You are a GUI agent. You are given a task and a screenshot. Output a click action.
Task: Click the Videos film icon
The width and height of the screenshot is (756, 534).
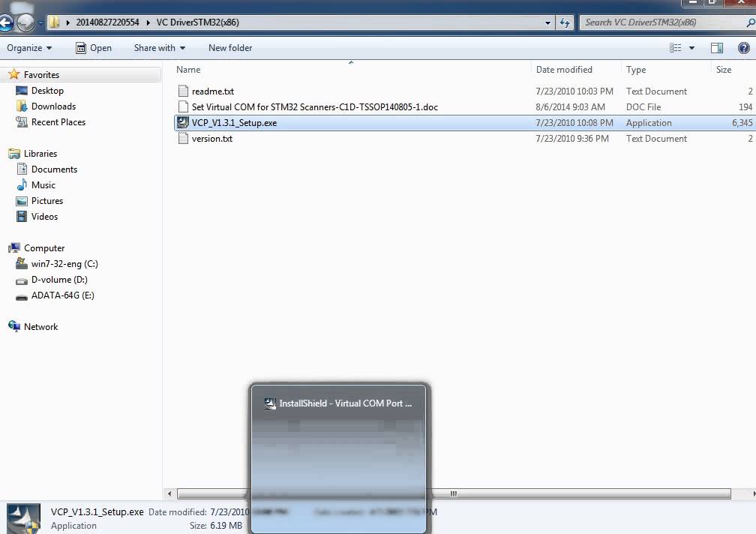pyautogui.click(x=22, y=217)
